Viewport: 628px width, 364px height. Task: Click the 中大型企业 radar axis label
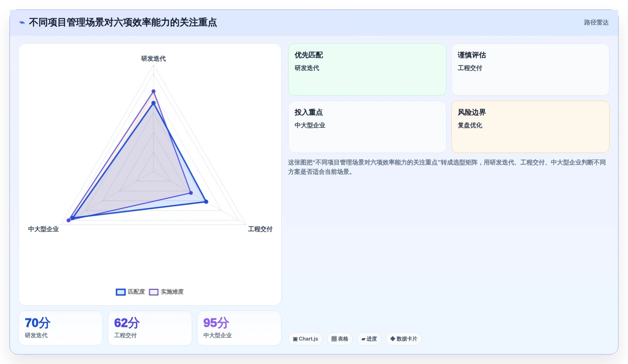(43, 229)
